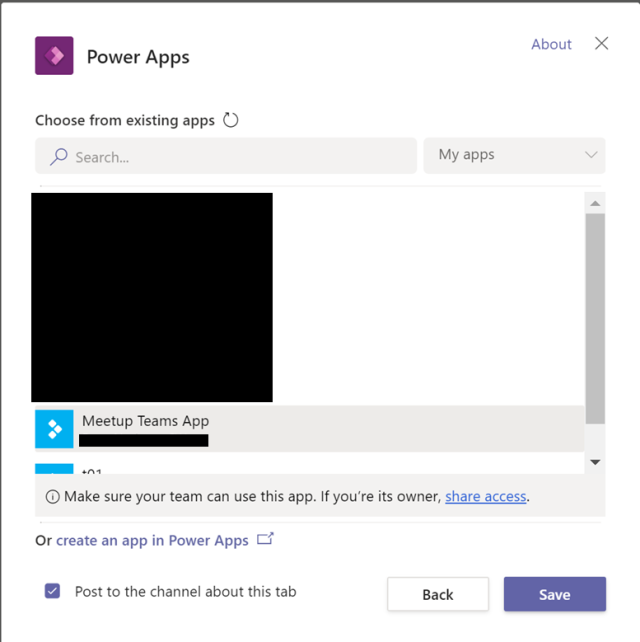Go Back to previous step
This screenshot has height=642, width=640.
[438, 594]
